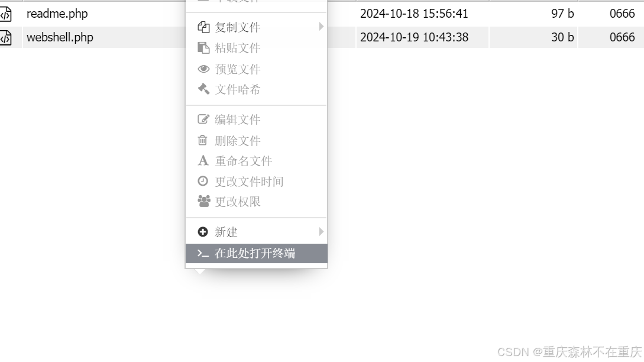Click the file hash hammer icon
Image resolution: width=644 pixels, height=362 pixels.
tap(203, 89)
